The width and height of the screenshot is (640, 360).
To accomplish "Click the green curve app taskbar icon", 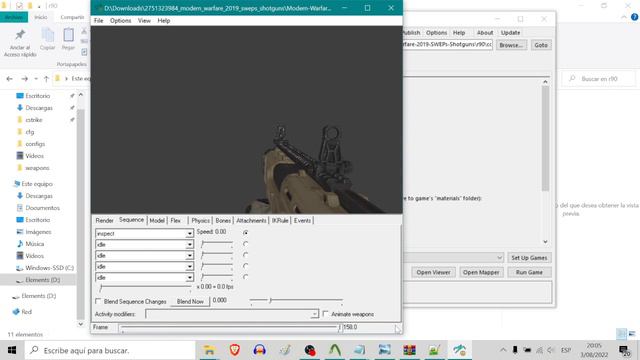I will (x=335, y=350).
